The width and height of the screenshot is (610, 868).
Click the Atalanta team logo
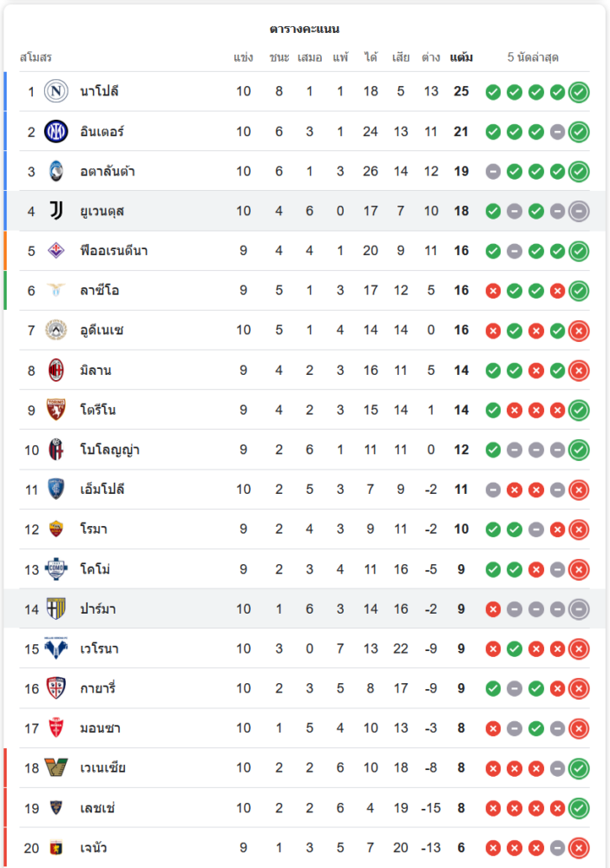(56, 171)
